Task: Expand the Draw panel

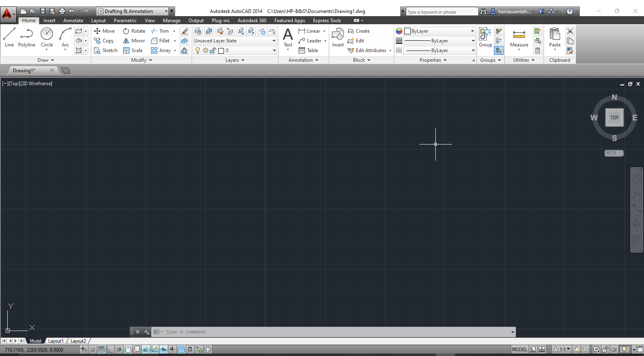Action: 46,60
